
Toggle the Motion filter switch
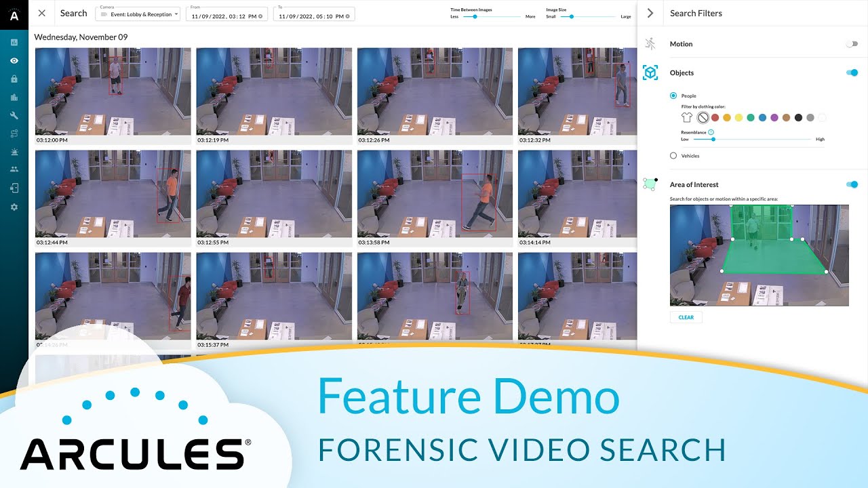[851, 44]
